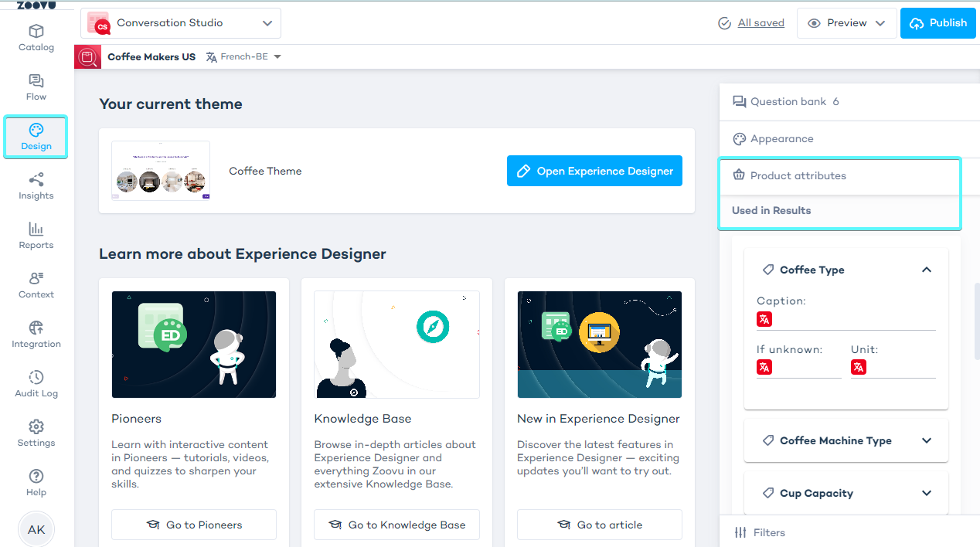Click the Caption translate icon
Screen dimensions: 980x547
point(764,319)
